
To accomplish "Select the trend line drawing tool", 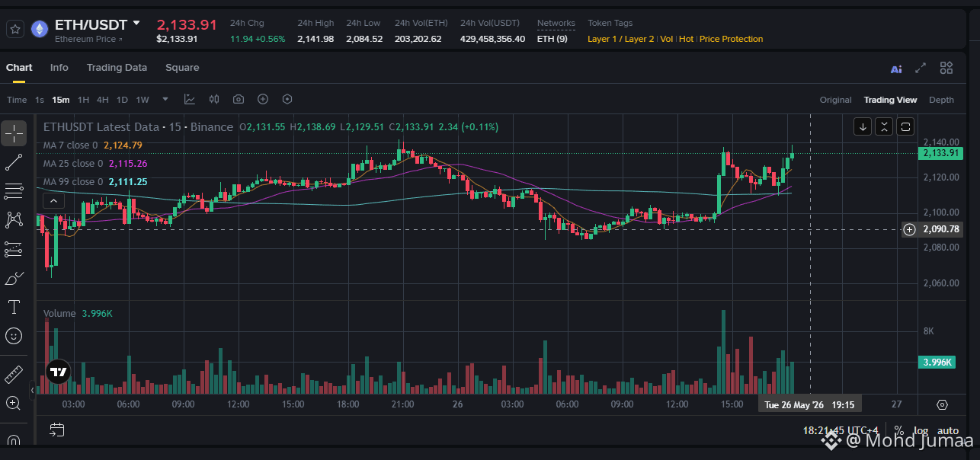I will 14,161.
